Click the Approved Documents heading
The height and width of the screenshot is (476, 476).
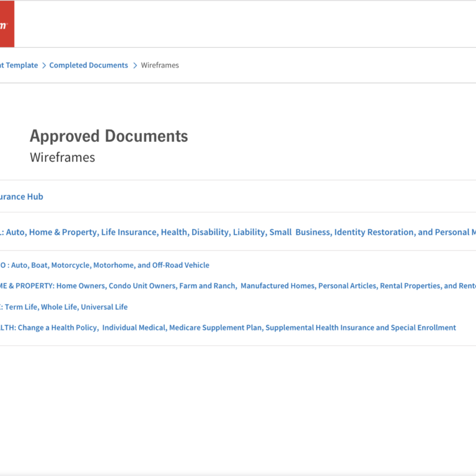coord(108,136)
